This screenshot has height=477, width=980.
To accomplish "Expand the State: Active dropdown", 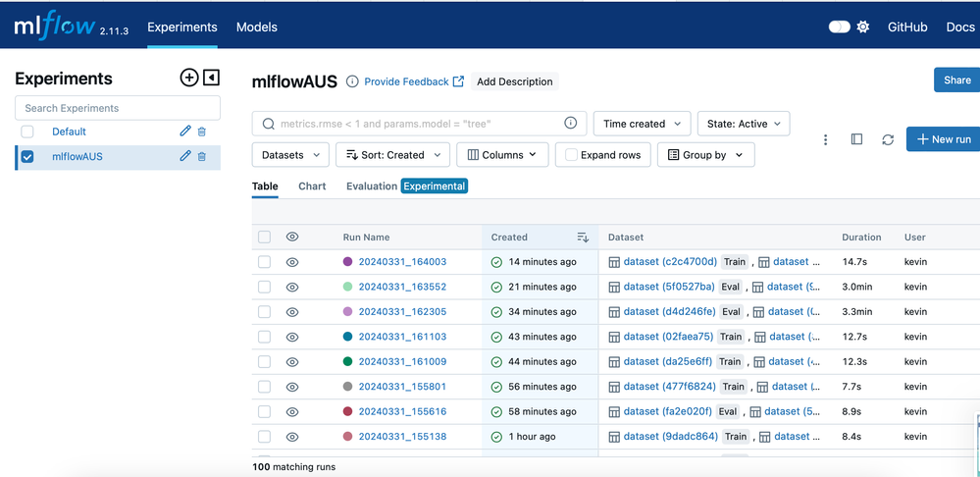I will click(744, 124).
